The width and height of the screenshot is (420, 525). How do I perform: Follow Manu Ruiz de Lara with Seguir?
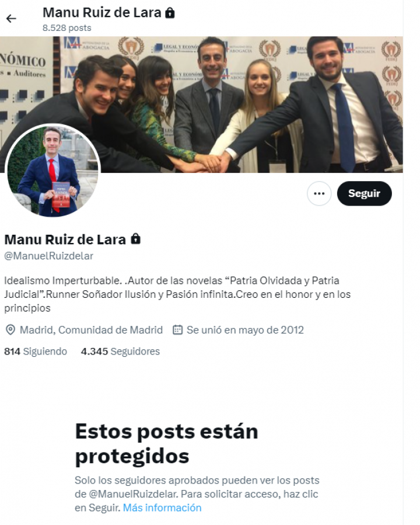tap(364, 193)
